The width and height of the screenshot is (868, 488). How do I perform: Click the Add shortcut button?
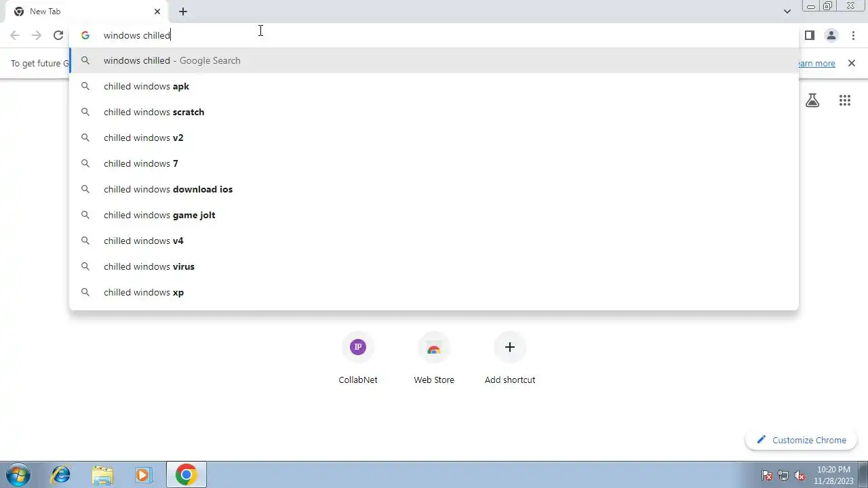click(x=510, y=359)
